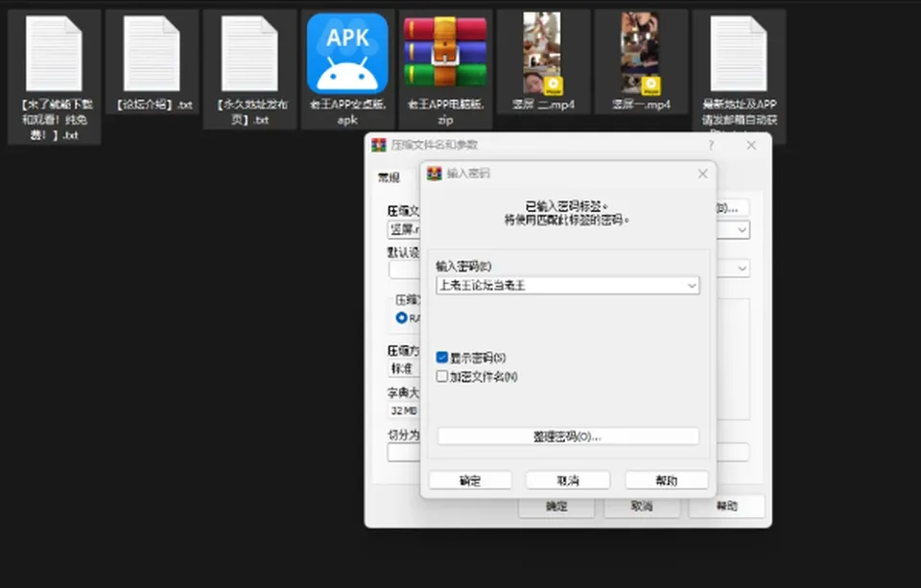Click 确定 in the 压缩文件名和参数 dialog
The image size is (921, 588).
click(556, 506)
